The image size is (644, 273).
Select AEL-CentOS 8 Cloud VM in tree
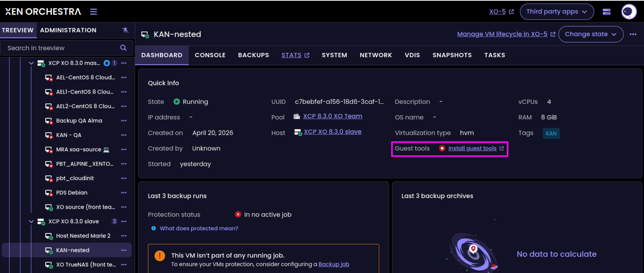coord(86,78)
